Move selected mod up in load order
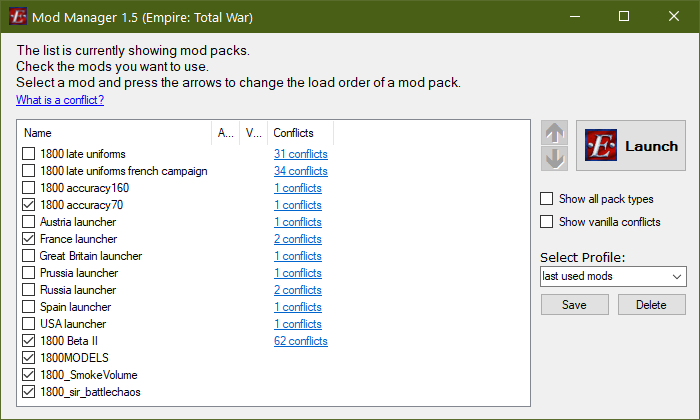Image resolution: width=700 pixels, height=420 pixels. (554, 133)
